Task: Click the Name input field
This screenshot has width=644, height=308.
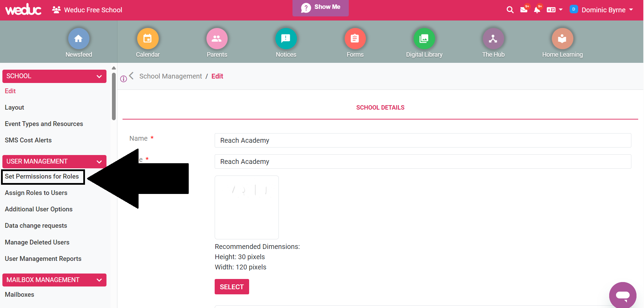Action: click(x=423, y=140)
